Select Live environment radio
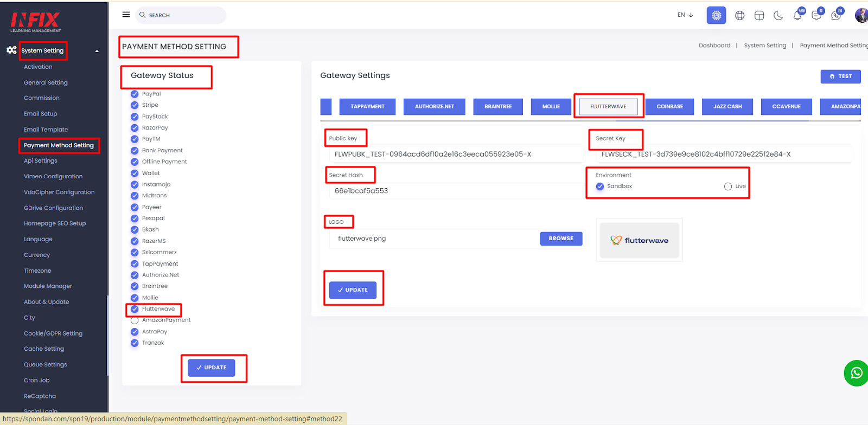Viewport: 868px width, 425px height. pos(728,186)
